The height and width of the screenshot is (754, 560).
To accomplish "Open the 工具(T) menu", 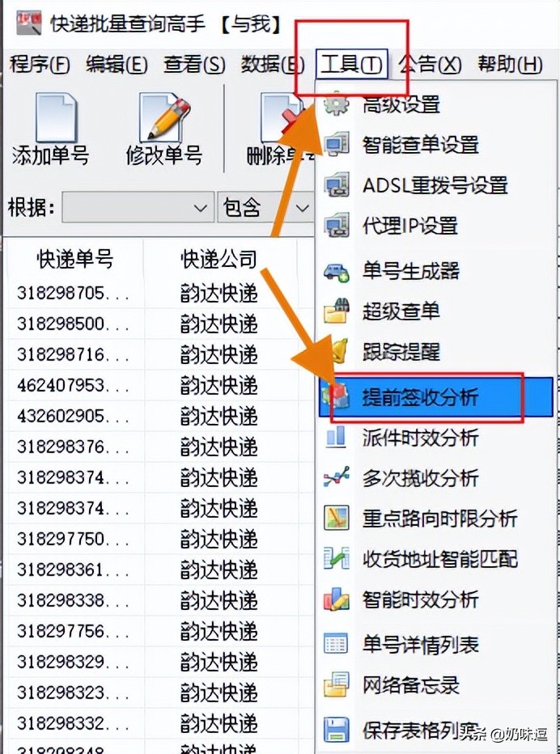I will coord(352,65).
